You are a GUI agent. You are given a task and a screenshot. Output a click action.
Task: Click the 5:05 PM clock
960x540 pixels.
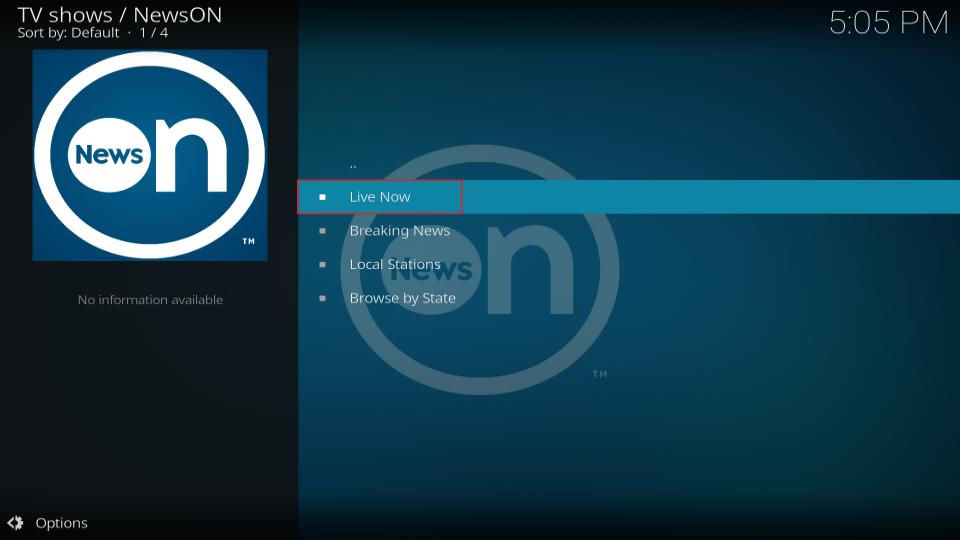pyautogui.click(x=888, y=23)
